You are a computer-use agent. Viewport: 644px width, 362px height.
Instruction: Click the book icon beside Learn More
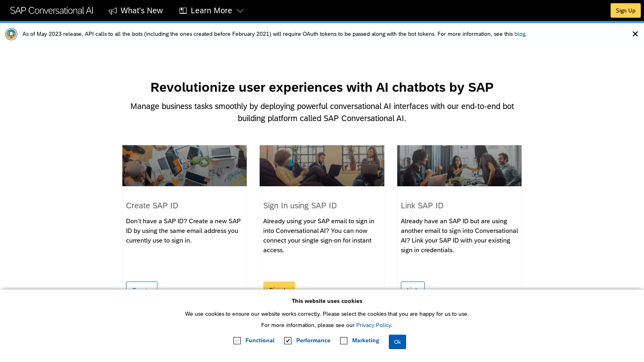click(183, 11)
